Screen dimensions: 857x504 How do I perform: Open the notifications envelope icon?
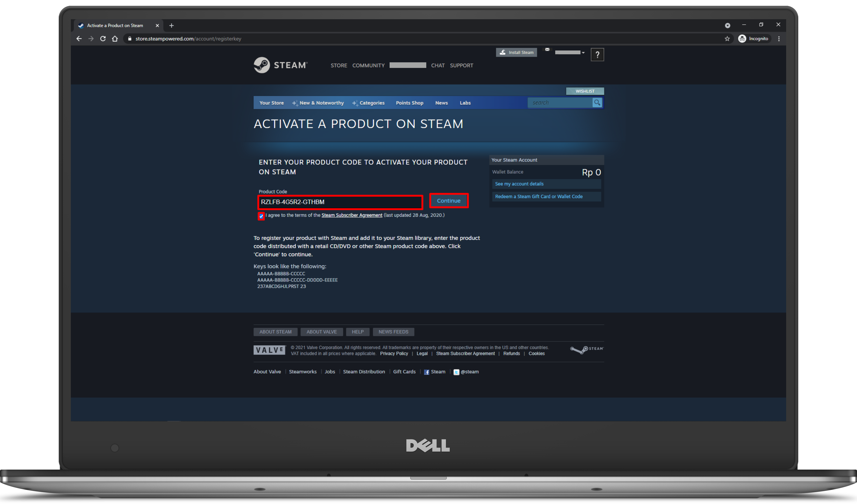548,50
